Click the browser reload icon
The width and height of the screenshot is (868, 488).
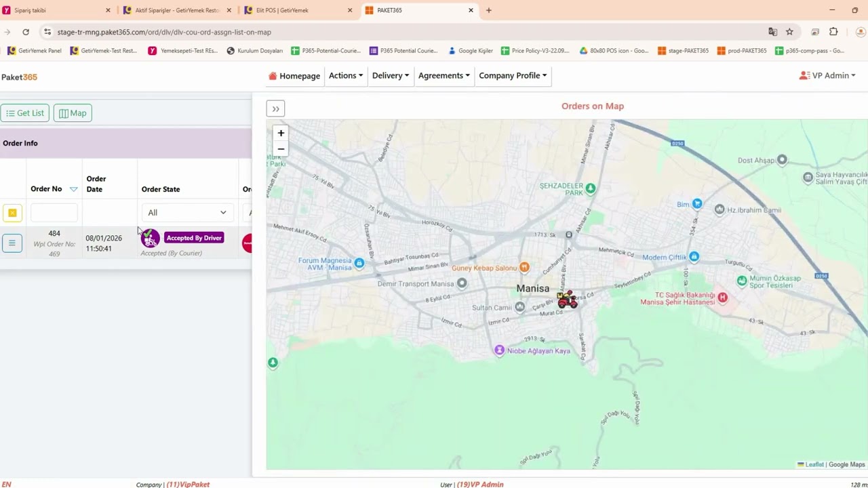pyautogui.click(x=26, y=32)
